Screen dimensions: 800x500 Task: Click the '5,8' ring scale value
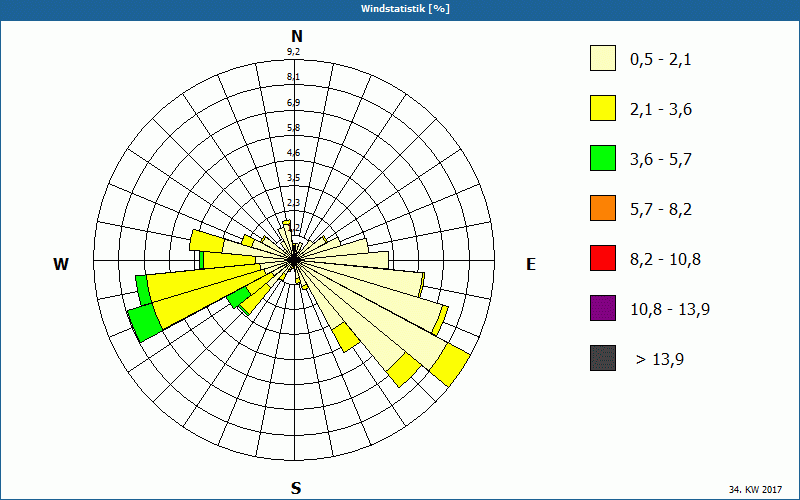tap(293, 128)
